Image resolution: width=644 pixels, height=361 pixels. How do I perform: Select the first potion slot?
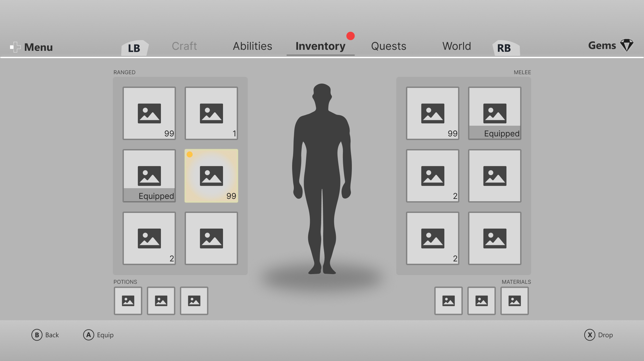(128, 300)
